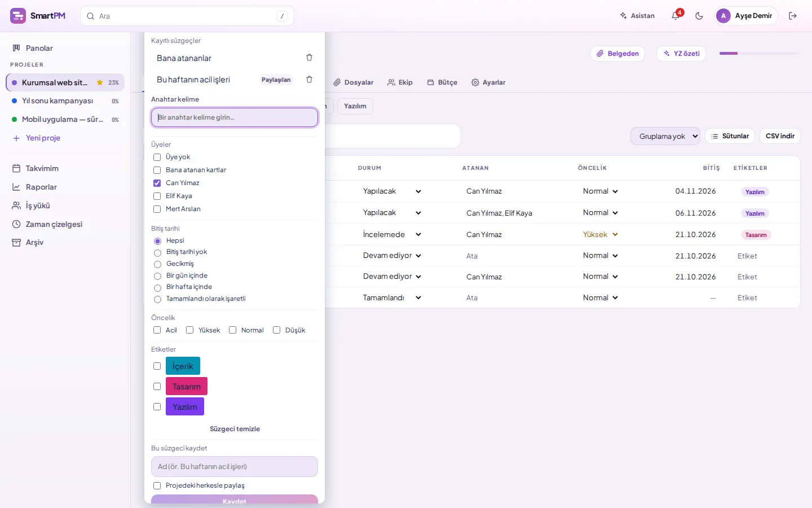Check the Acil priority checkbox
Screen dimensions: 812x508
pos(157,330)
